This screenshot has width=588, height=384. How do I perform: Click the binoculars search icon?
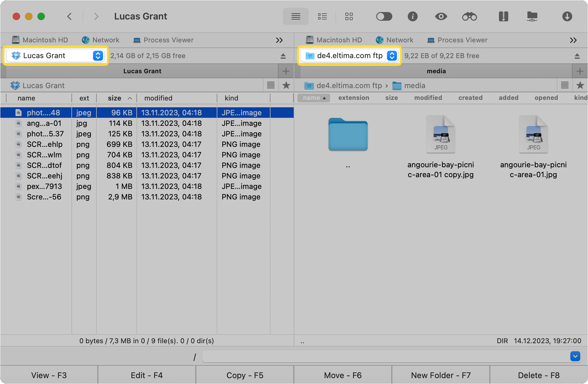pos(469,16)
